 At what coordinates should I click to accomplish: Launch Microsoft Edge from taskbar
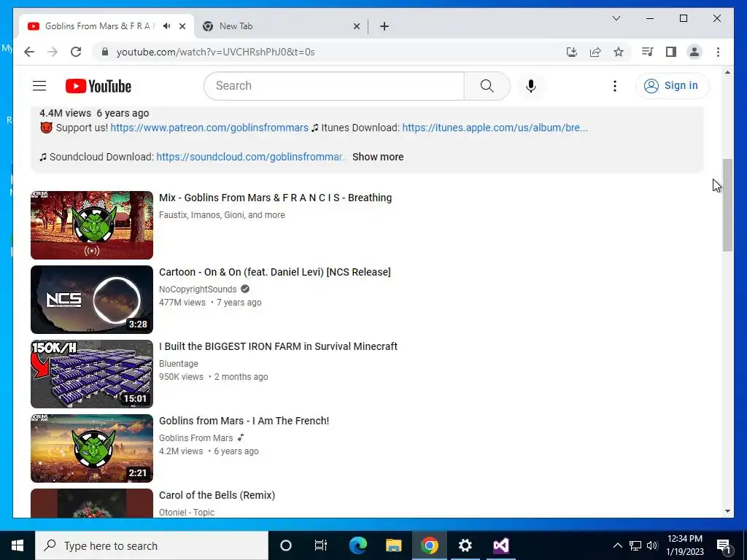[358, 545]
